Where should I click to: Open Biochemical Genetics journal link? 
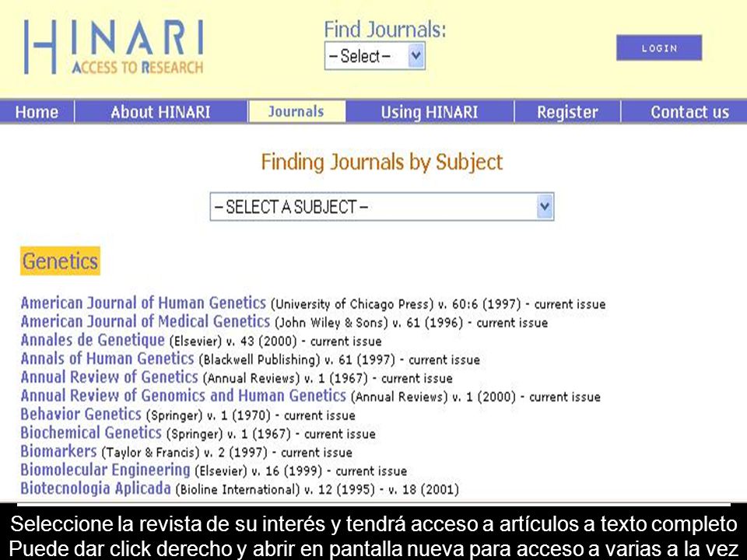[x=91, y=433]
